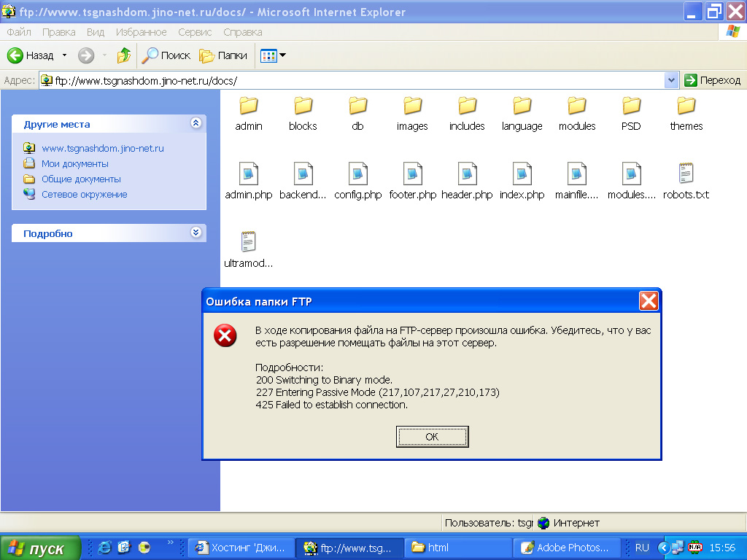Toggle the Folders (Папки) pane button
Image resolution: width=747 pixels, height=560 pixels.
(223, 55)
